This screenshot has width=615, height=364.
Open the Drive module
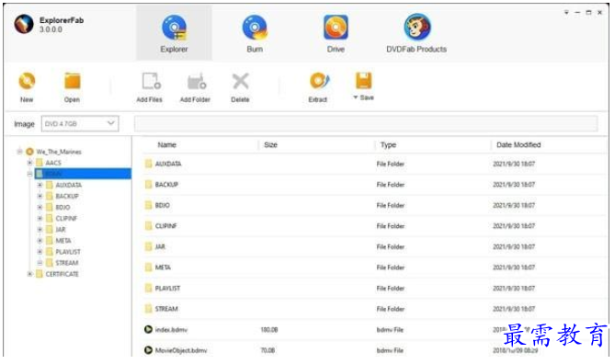(x=336, y=33)
